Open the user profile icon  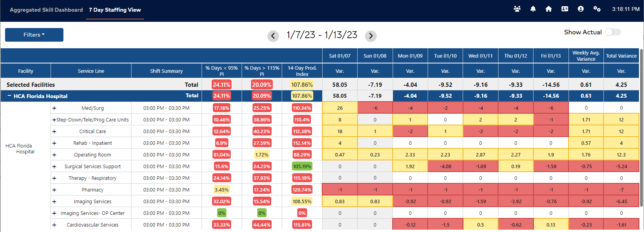pos(581,9)
